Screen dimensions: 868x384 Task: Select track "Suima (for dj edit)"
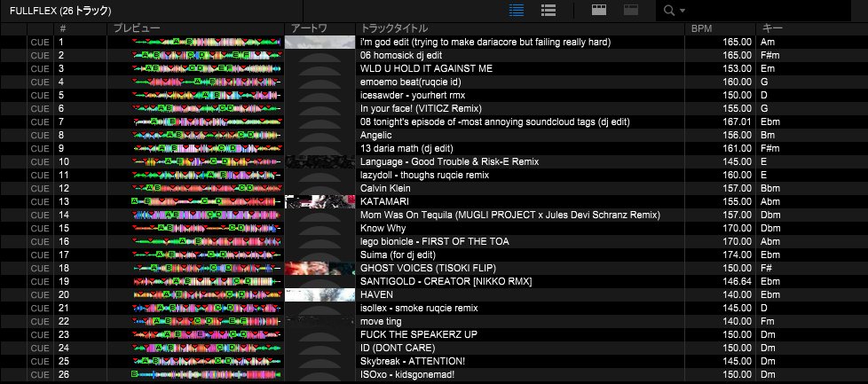pyautogui.click(x=398, y=255)
